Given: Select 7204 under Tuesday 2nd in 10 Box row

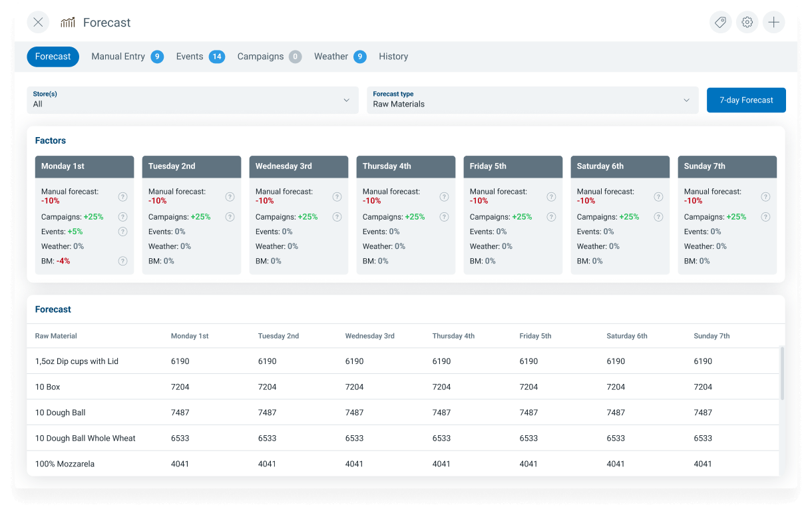Looking at the screenshot, I should click(x=267, y=387).
